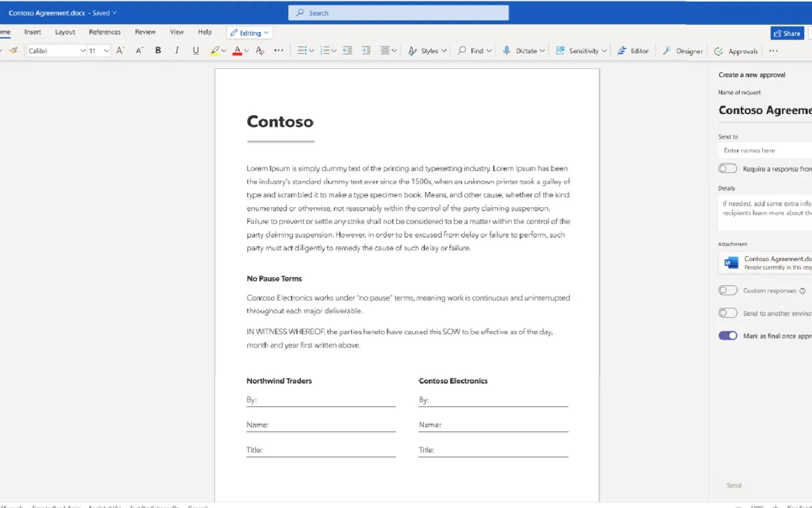Click the Send approval button
812x508 pixels.
coord(734,485)
